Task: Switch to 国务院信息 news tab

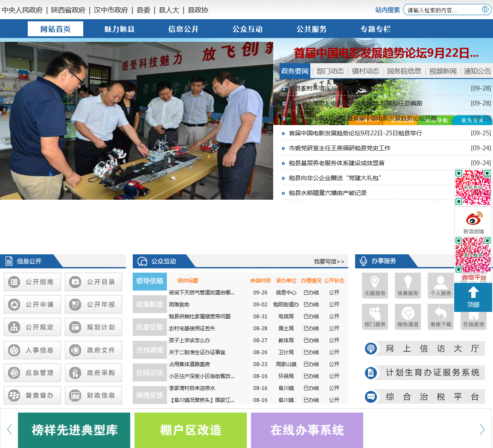Action: [404, 71]
